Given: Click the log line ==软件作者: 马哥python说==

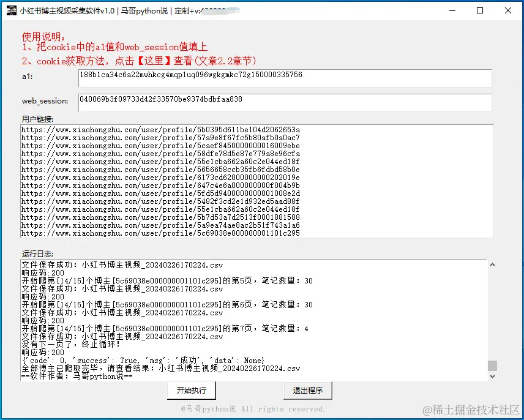Looking at the screenshot, I should [x=77, y=377].
